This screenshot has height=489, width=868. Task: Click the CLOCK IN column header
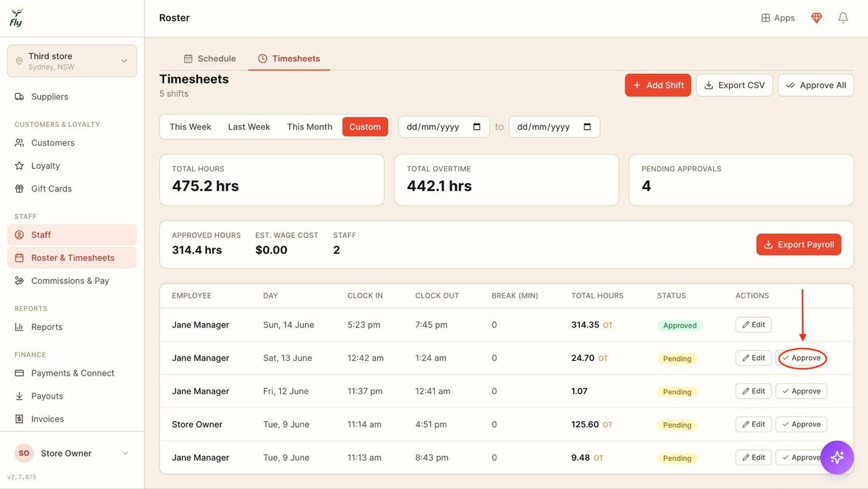click(x=366, y=296)
